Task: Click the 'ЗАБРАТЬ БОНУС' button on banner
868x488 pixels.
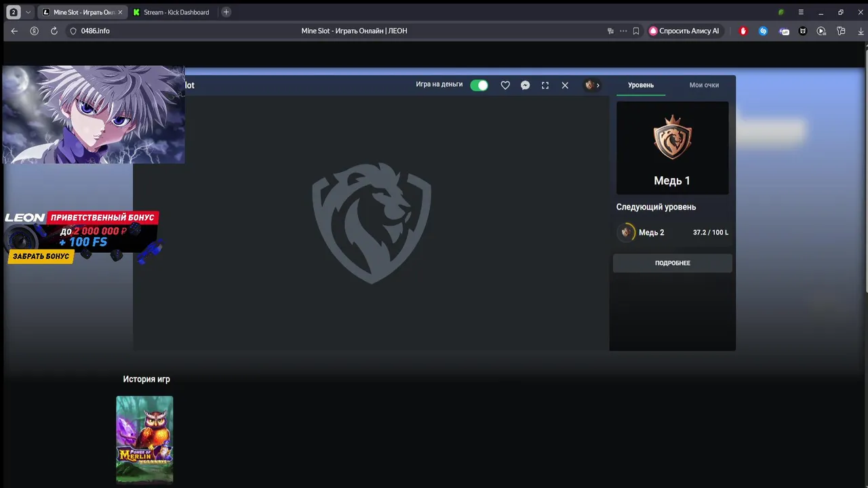Action: pos(41,256)
